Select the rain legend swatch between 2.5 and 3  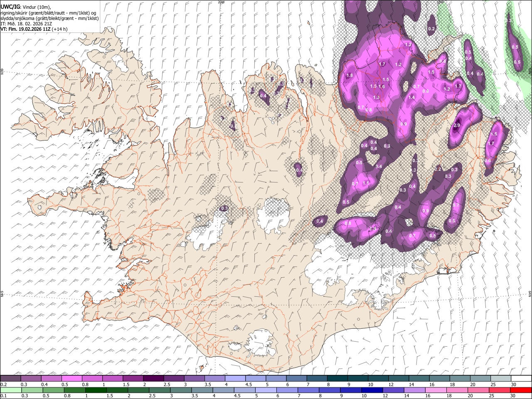(160, 390)
